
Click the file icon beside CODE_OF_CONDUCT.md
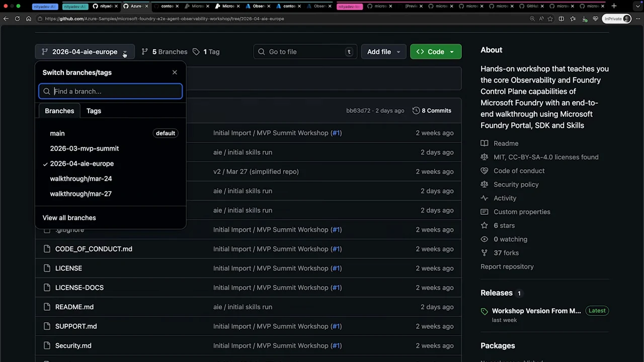pos(47,249)
